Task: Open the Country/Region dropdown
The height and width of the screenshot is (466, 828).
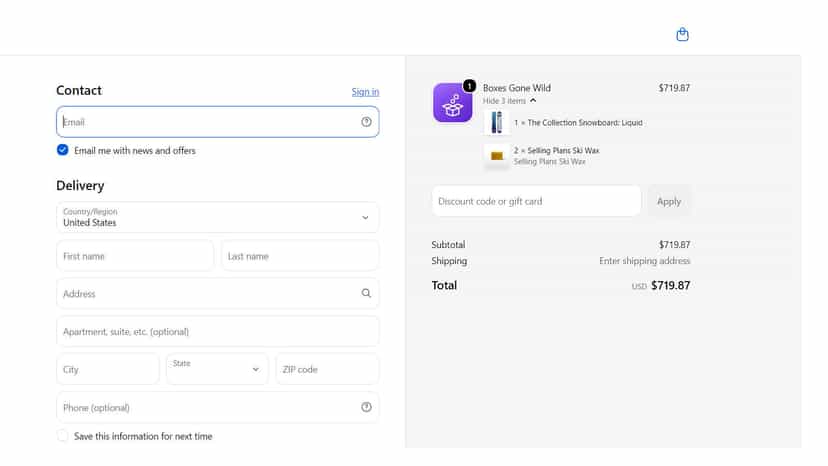Action: (x=218, y=217)
